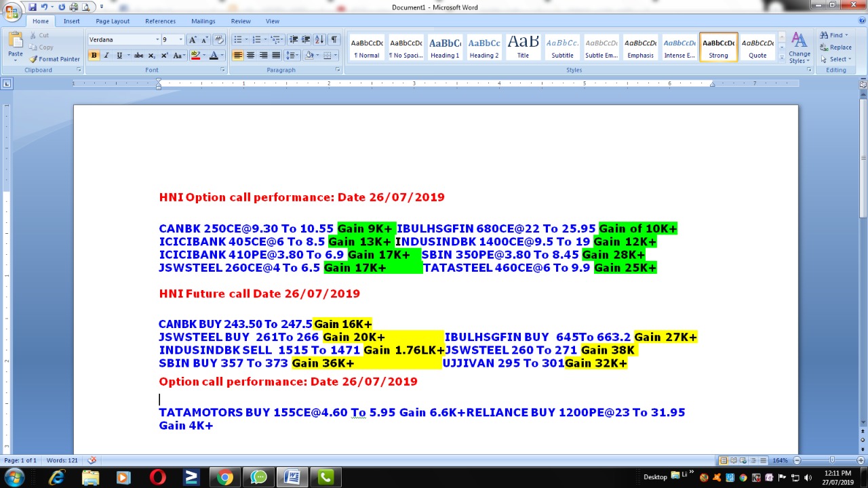Apply subscript formatting
This screenshot has height=488, width=868.
tap(152, 56)
